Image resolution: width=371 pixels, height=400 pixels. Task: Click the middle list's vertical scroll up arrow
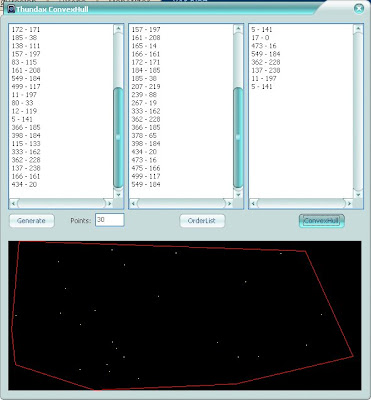(x=238, y=29)
